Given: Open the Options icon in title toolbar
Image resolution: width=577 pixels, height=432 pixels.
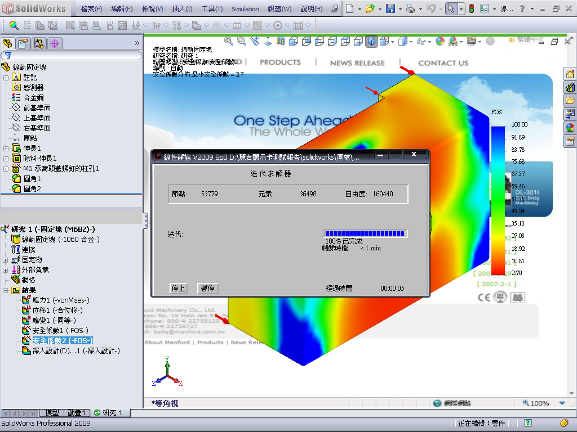Looking at the screenshot, I should [x=484, y=8].
